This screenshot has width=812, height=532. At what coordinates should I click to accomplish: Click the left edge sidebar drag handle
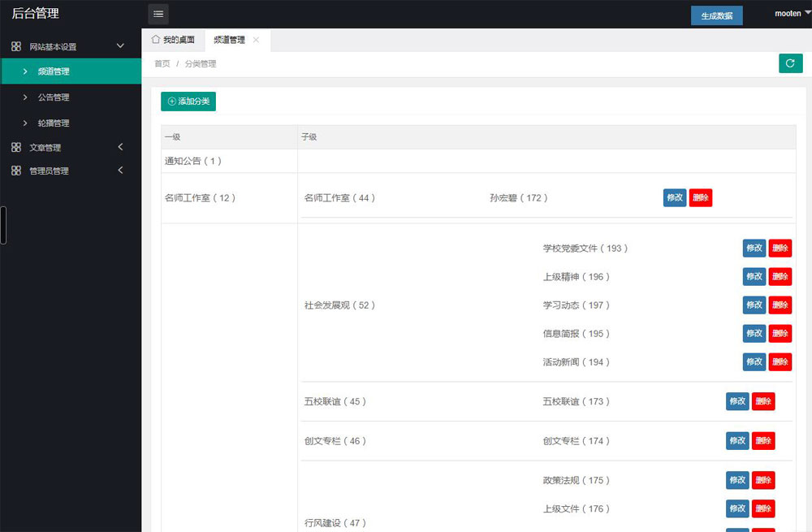click(3, 225)
